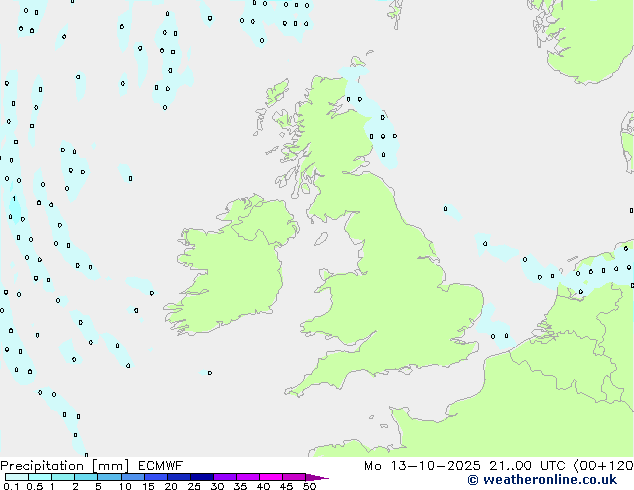
Task: Click the '35' legend scale label
Action: pos(240,486)
